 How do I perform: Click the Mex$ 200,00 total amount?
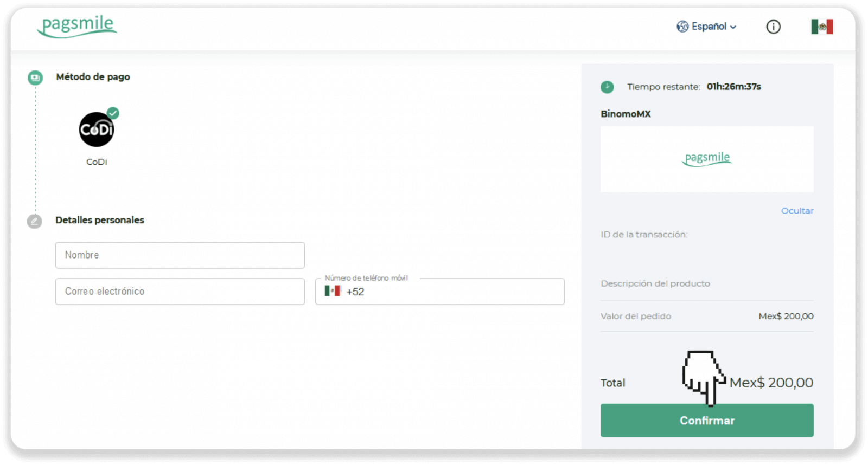point(771,383)
